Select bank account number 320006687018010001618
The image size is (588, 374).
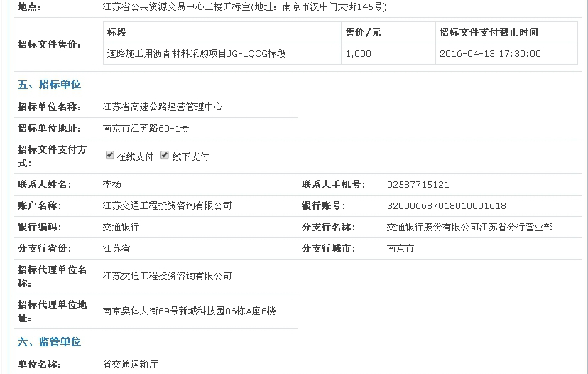(x=446, y=205)
